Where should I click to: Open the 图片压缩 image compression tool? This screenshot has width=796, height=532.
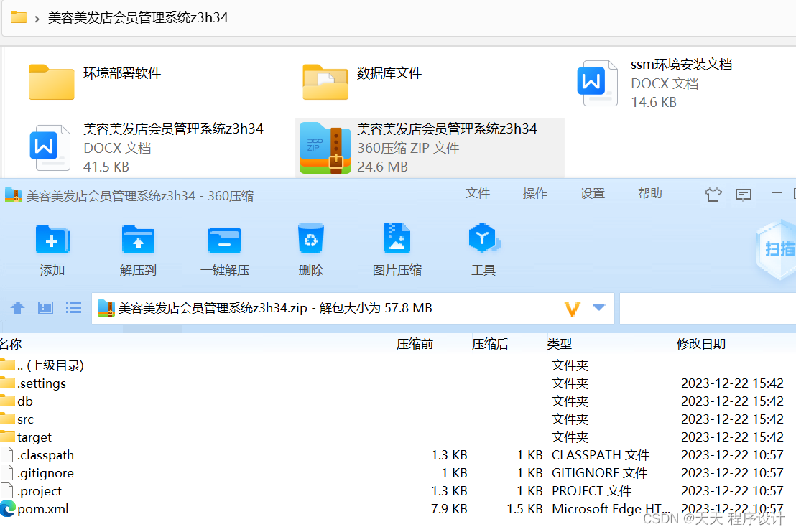point(397,238)
